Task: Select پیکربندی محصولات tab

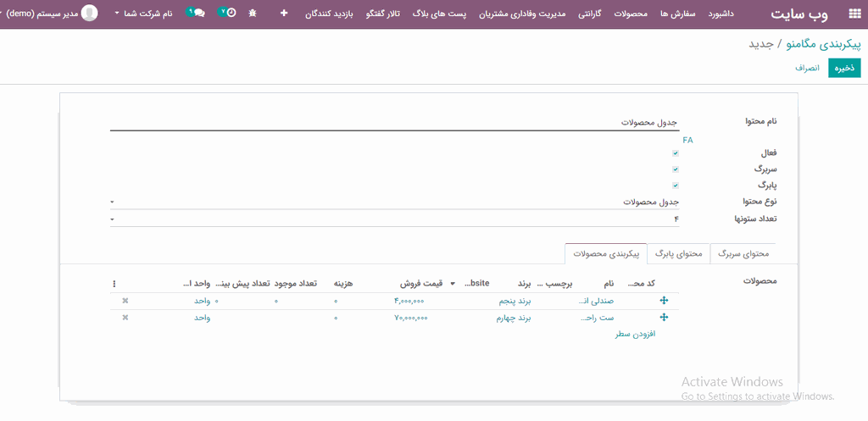Action: 605,253
